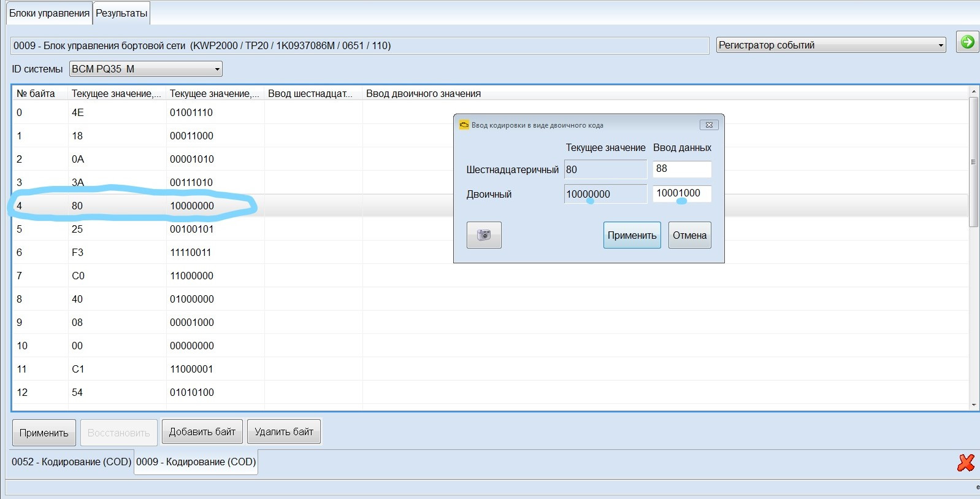Image resolution: width=980 pixels, height=499 pixels.
Task: Open the BCM PQ35 M system ID dropdown
Action: (146, 69)
